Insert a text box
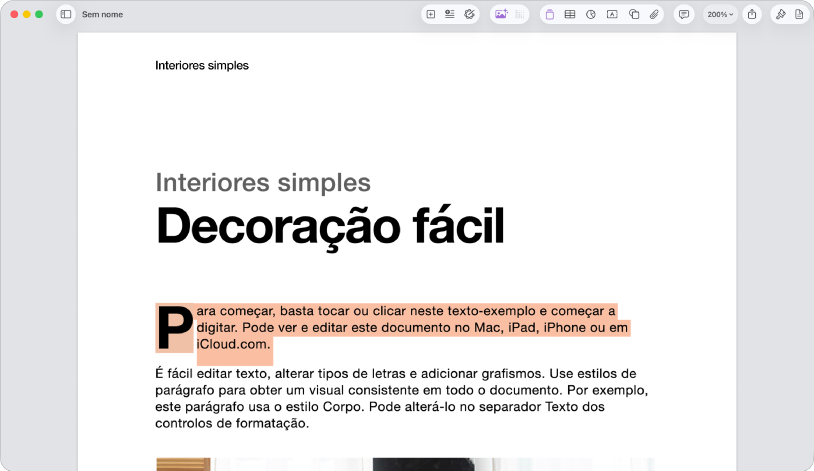 click(x=612, y=15)
